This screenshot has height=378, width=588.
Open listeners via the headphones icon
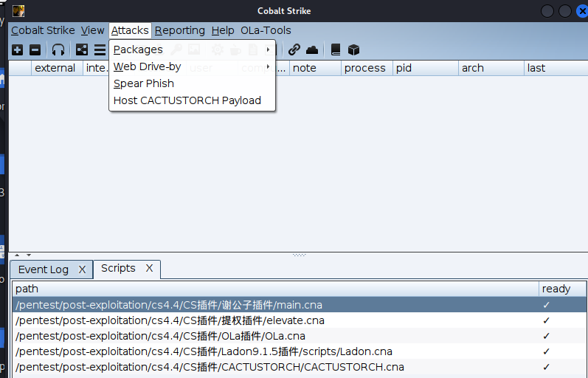58,50
